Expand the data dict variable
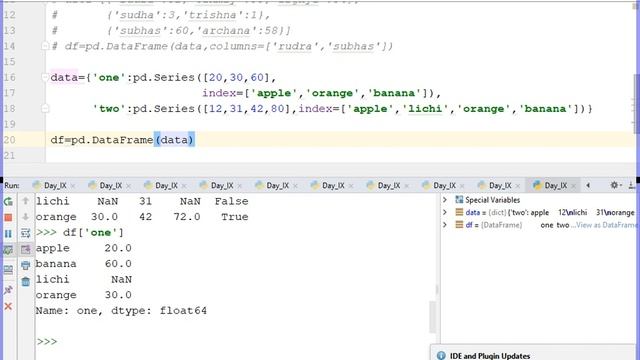Image resolution: width=640 pixels, height=360 pixels. click(x=445, y=212)
